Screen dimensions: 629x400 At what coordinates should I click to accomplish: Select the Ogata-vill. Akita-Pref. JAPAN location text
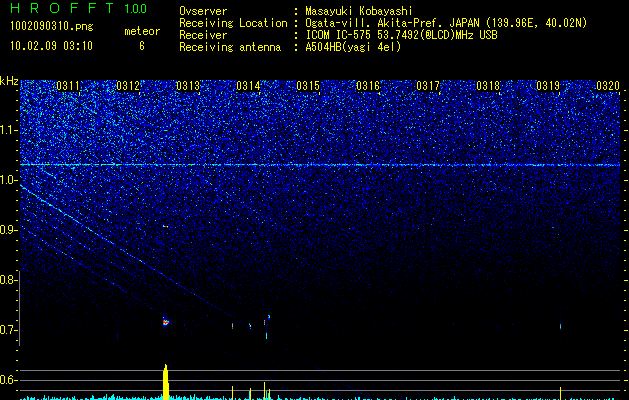click(446, 23)
